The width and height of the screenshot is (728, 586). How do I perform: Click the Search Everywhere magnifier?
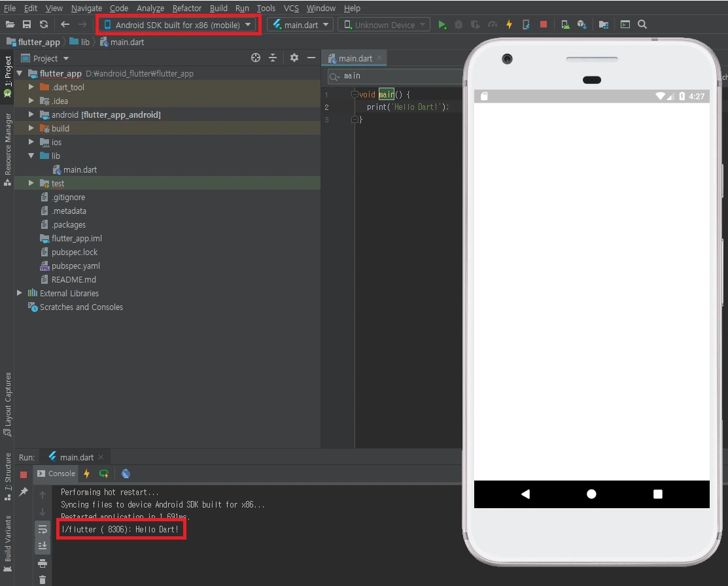642,25
